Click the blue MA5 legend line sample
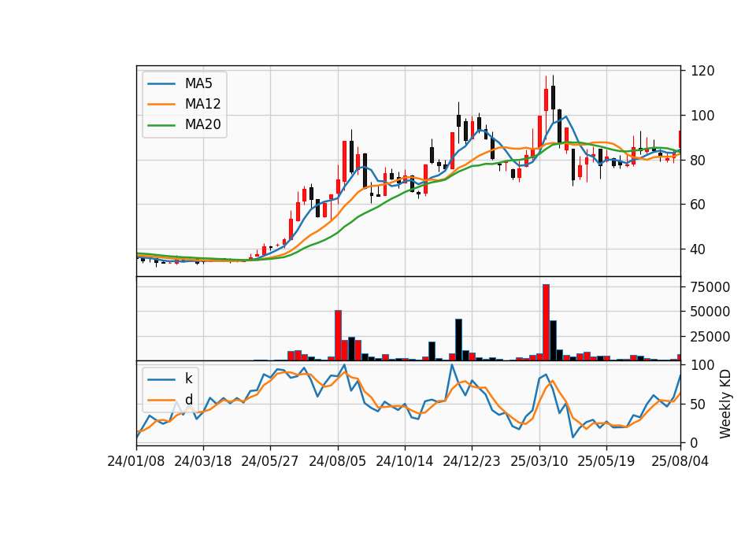This screenshot has height=543, width=756. (x=161, y=84)
